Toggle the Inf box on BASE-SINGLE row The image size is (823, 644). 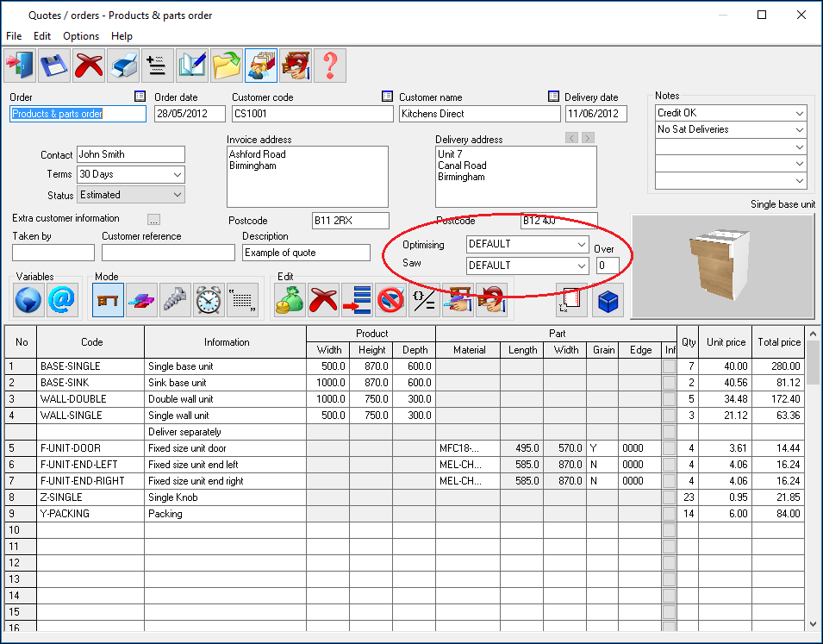[x=669, y=366]
